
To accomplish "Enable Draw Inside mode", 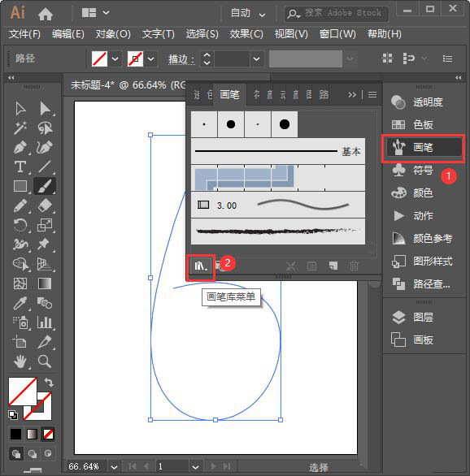I will click(48, 454).
